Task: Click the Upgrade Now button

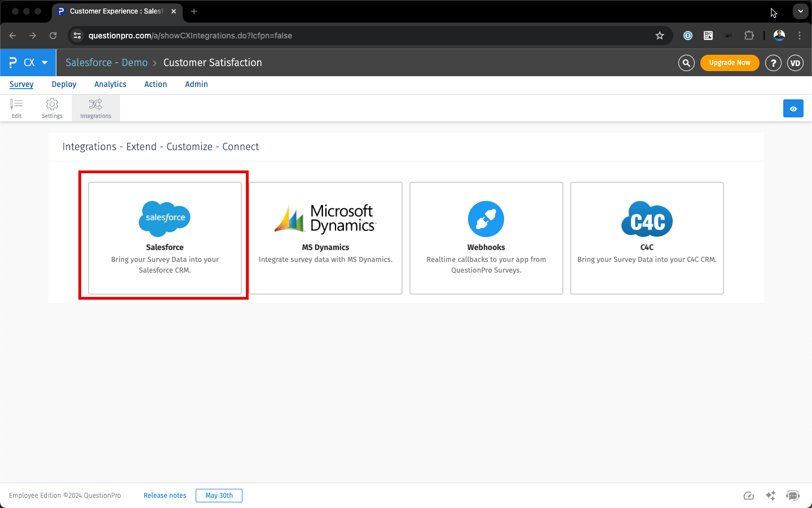Action: 730,63
